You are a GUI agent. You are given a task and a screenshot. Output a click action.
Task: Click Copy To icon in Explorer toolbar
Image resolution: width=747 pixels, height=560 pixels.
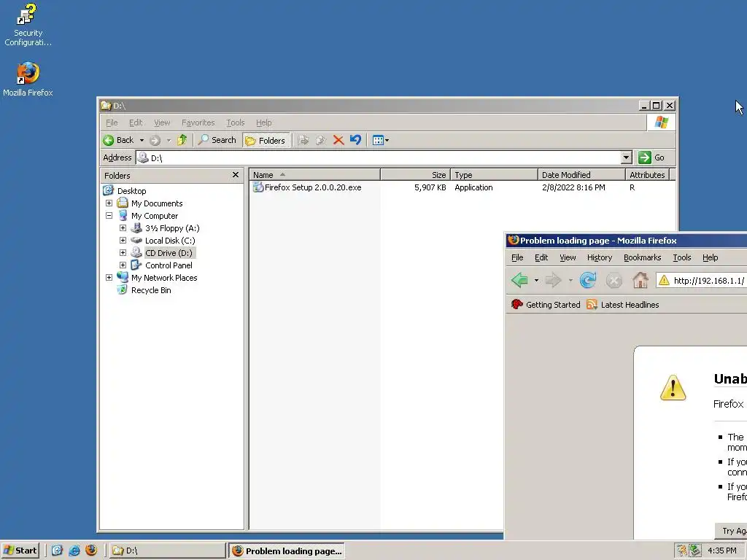coord(321,140)
